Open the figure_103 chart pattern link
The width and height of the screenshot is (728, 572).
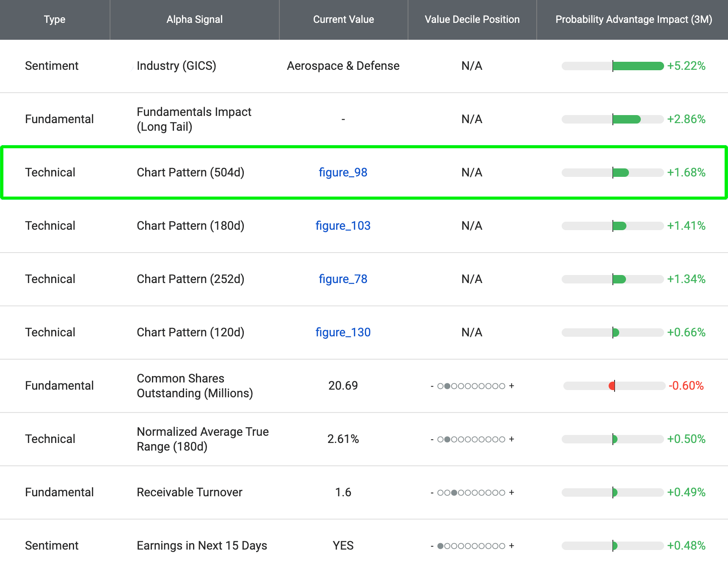coord(343,225)
